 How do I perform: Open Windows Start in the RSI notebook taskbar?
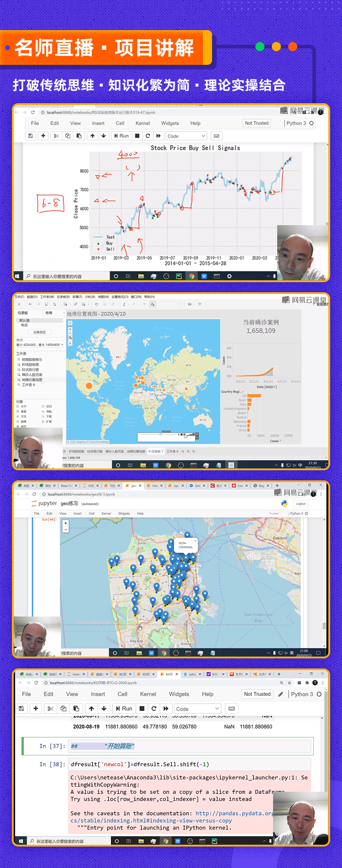point(18,276)
